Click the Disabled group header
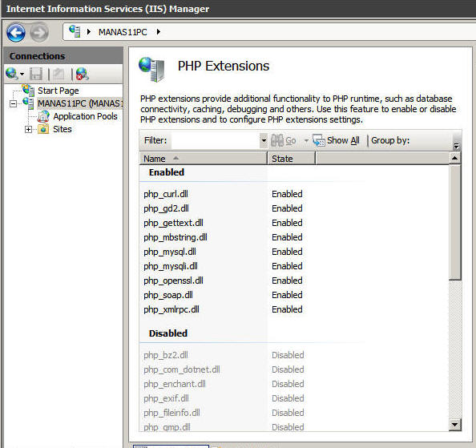The height and width of the screenshot is (448, 476). [167, 333]
